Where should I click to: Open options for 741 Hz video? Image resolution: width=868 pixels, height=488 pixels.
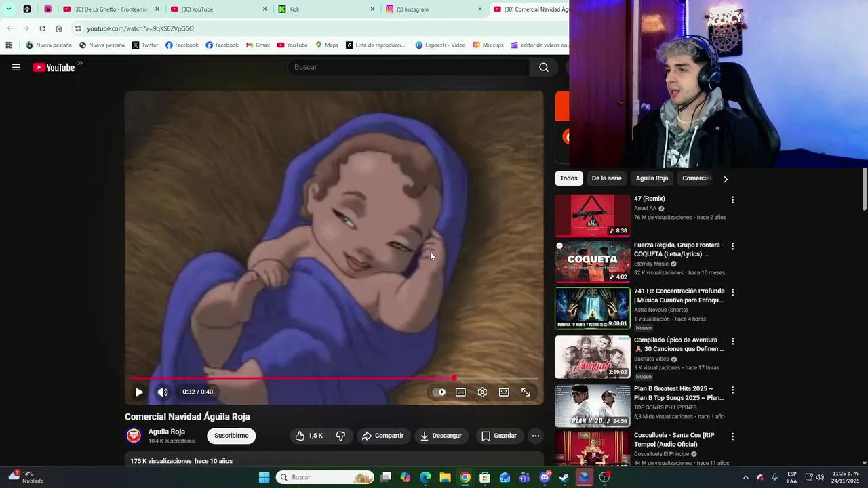coord(732,292)
